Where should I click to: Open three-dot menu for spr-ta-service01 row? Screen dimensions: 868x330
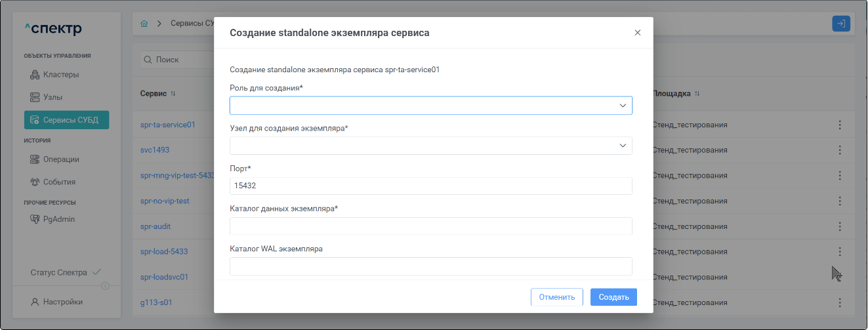tap(839, 124)
